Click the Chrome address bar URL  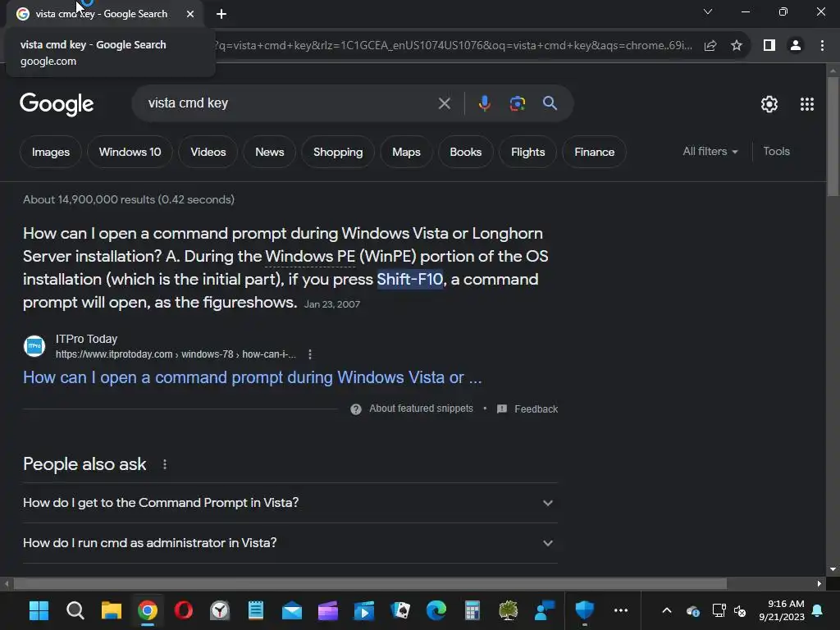click(x=453, y=46)
